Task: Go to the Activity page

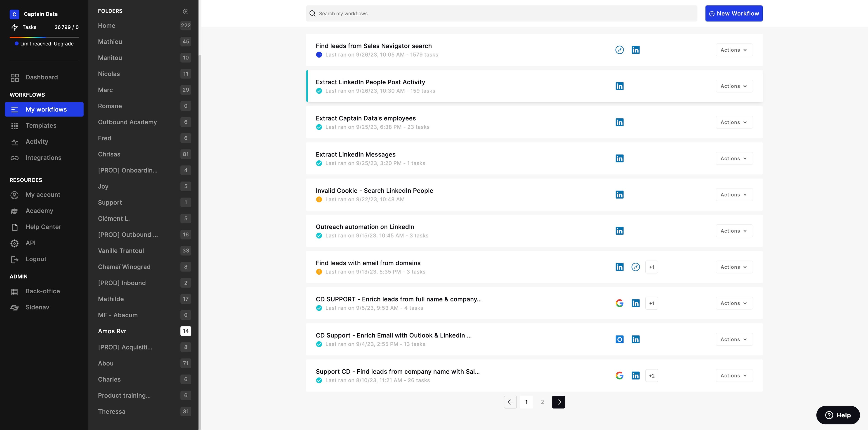Action: (37, 142)
